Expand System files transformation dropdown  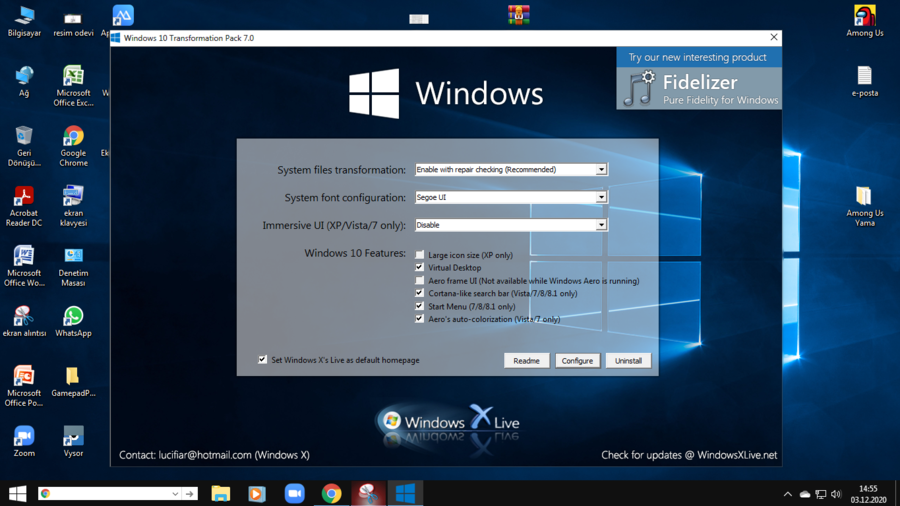tap(601, 170)
